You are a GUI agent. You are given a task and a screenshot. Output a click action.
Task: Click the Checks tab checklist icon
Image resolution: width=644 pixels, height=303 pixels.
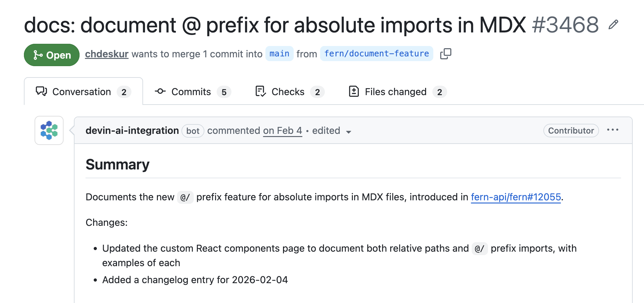click(261, 91)
